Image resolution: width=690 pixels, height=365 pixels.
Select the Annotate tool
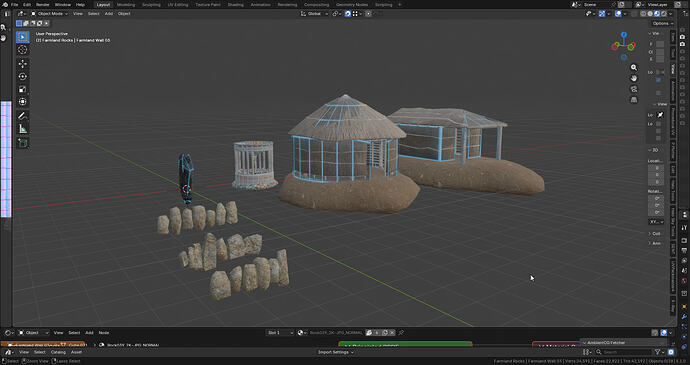[x=22, y=116]
